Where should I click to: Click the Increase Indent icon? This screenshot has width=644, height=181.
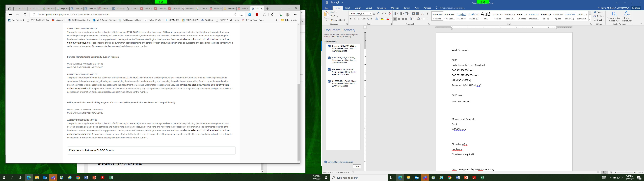coord(417,14)
